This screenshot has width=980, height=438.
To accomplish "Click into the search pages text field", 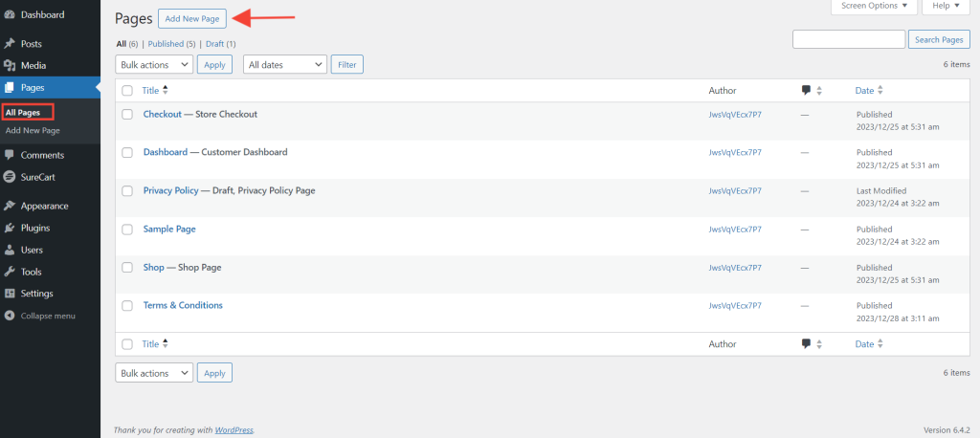I will point(848,39).
